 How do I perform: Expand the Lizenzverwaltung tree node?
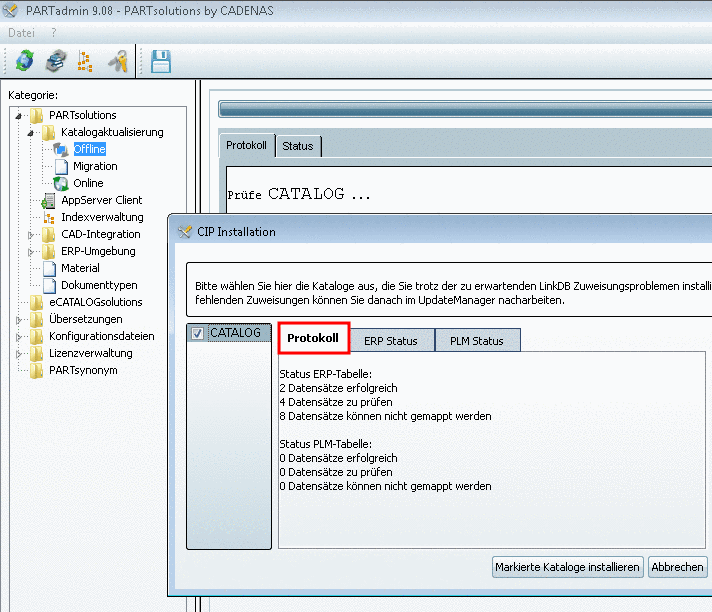[19, 354]
